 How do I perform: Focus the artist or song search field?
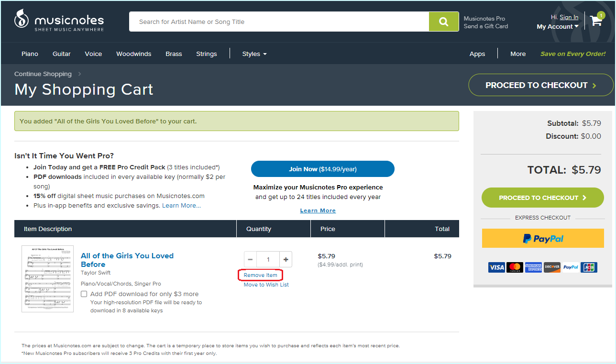click(279, 22)
